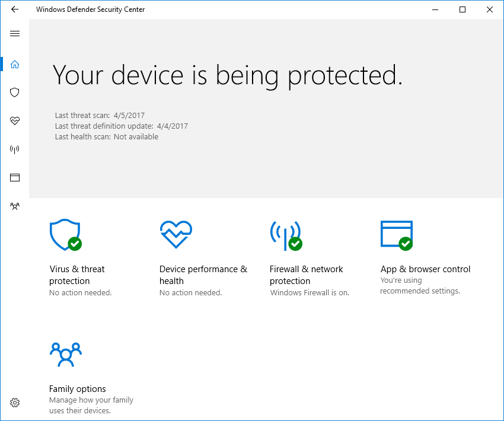Open Family options title link
The image size is (504, 421).
[78, 389]
